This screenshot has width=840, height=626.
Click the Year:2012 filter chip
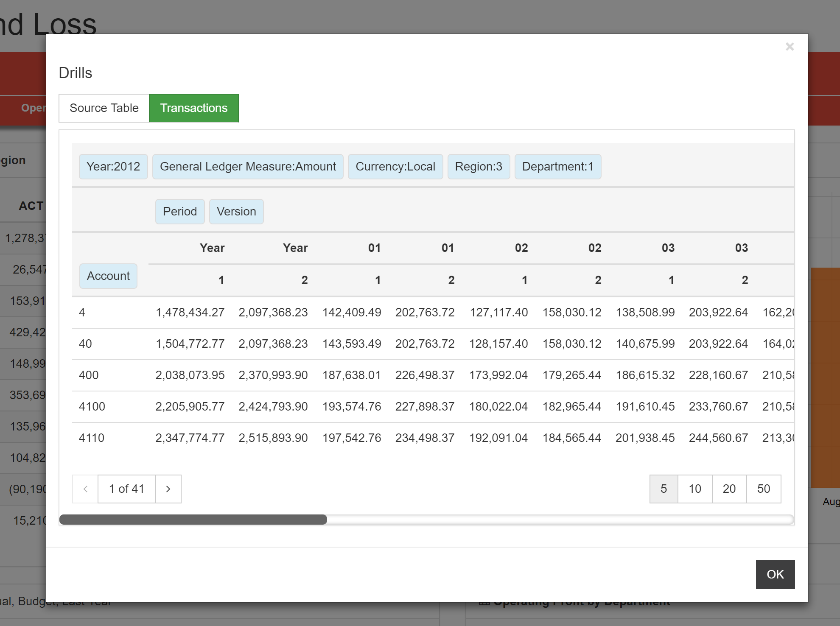[x=113, y=166]
